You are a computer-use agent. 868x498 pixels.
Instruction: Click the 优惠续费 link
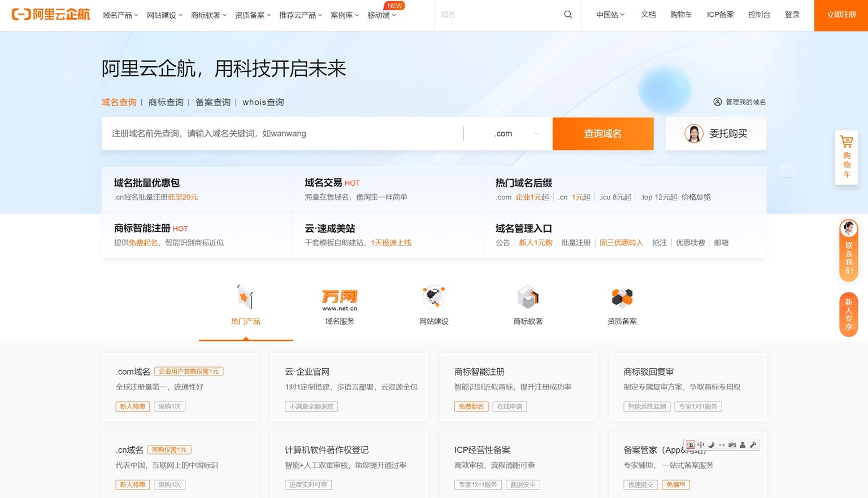[x=691, y=243]
